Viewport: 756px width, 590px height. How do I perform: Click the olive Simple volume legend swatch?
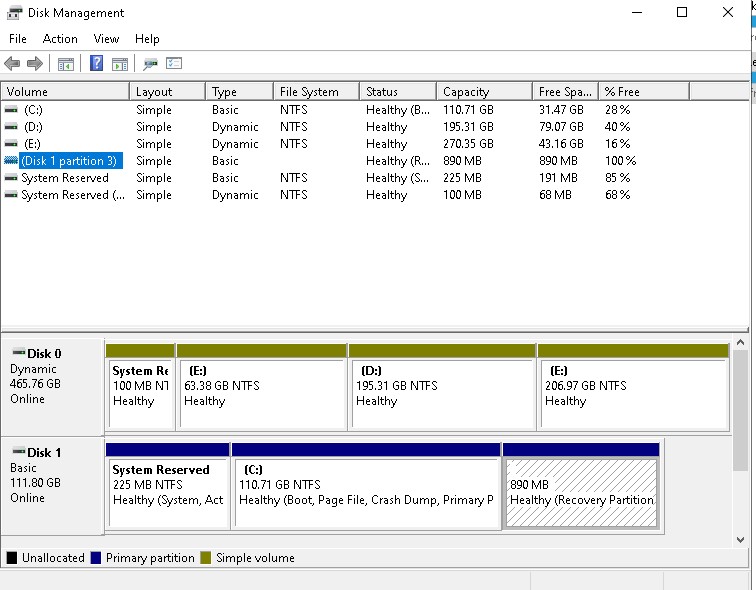206,558
